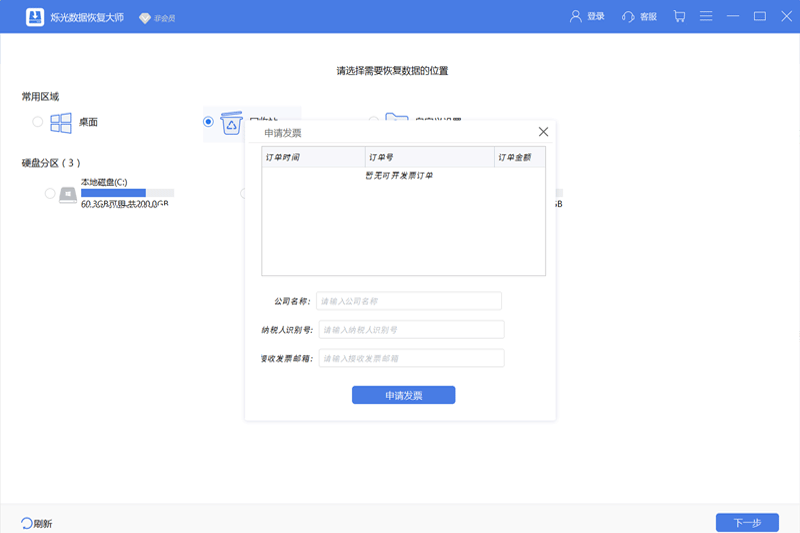Viewport: 800px width, 533px height.
Task: Click the recycle bin icon
Action: [231, 123]
